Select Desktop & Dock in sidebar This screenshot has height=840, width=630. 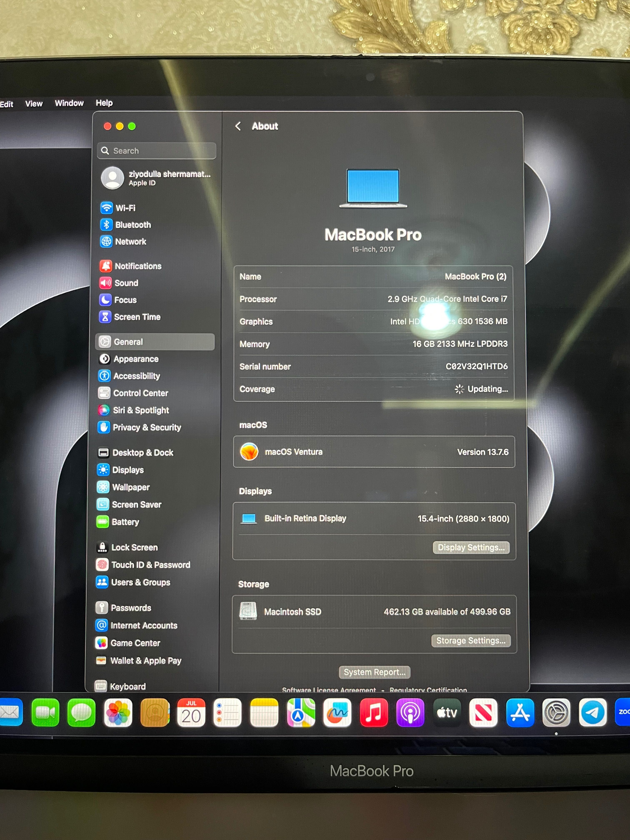click(136, 453)
